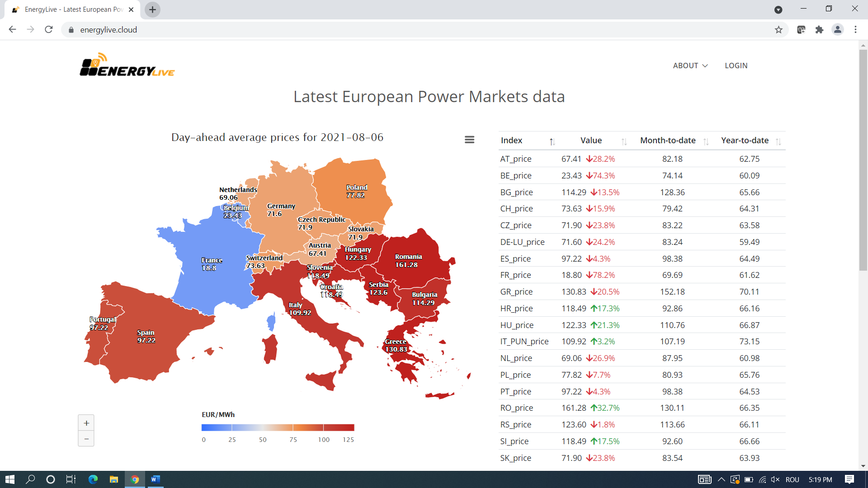Viewport: 868px width, 488px height.
Task: Bookmark page with the star icon
Action: (x=778, y=30)
